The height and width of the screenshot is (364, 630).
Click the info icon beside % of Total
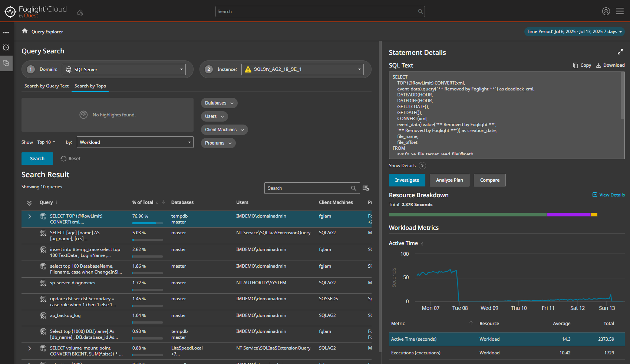coord(157,202)
